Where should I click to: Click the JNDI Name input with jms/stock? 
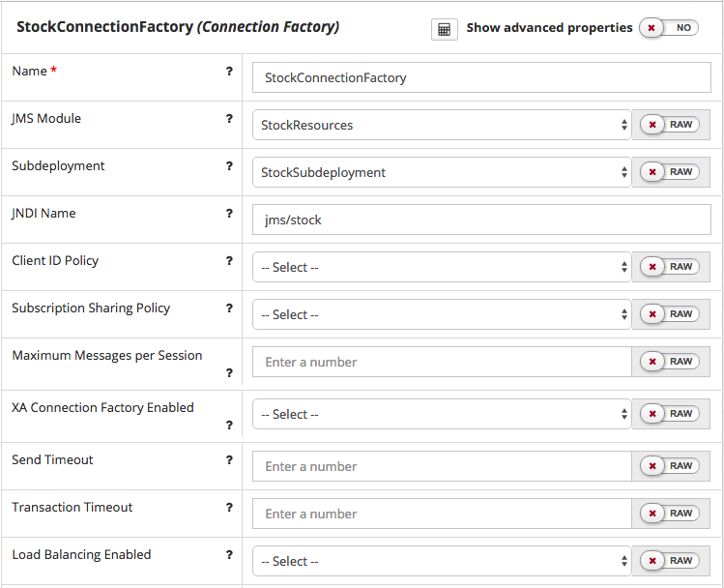(480, 220)
